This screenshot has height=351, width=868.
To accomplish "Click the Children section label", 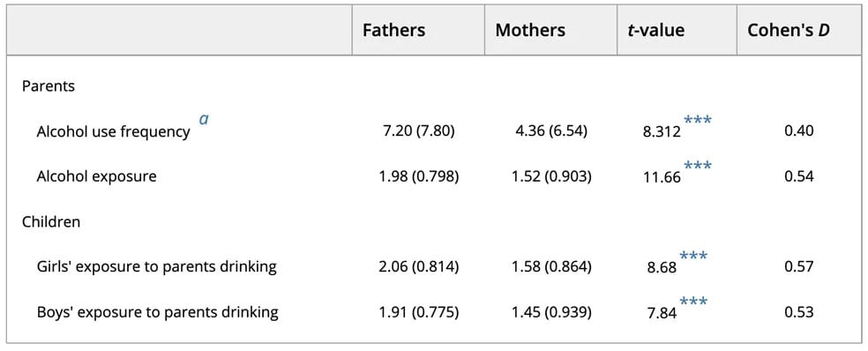I will [x=51, y=222].
